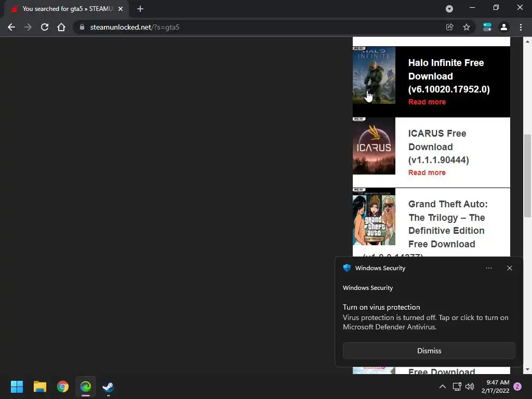Reload the steamunlocked page
The width and height of the screenshot is (532, 399).
click(x=45, y=27)
